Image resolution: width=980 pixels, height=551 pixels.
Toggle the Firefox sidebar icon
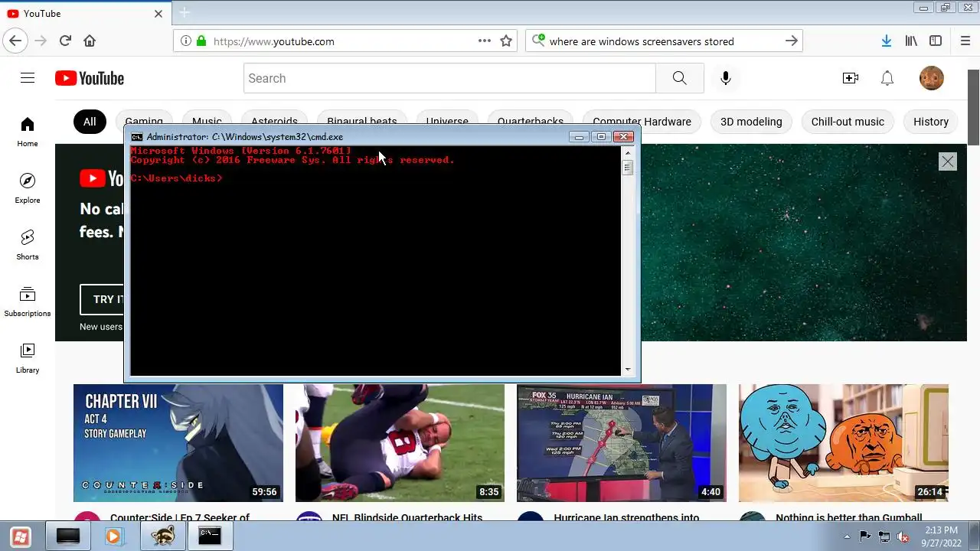[936, 41]
